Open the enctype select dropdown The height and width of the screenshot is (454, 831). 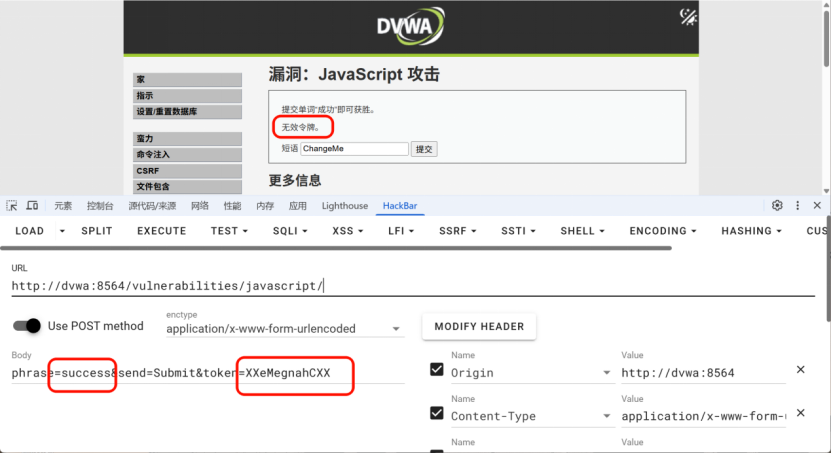pos(285,328)
